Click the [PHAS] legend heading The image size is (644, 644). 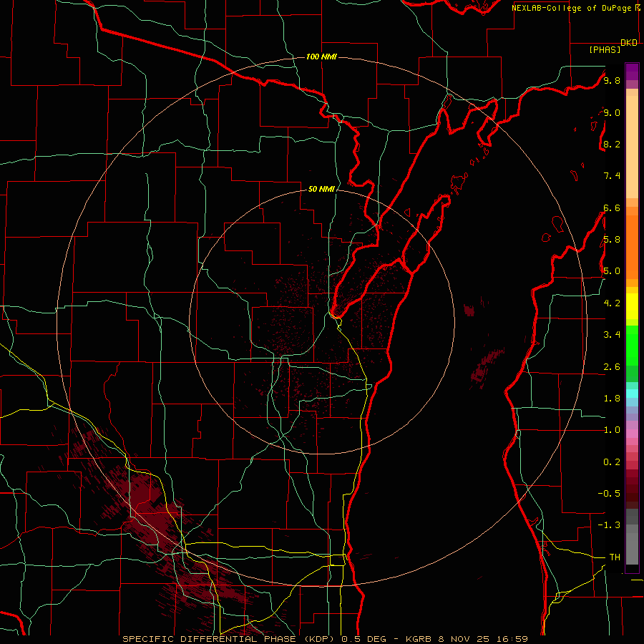click(605, 50)
